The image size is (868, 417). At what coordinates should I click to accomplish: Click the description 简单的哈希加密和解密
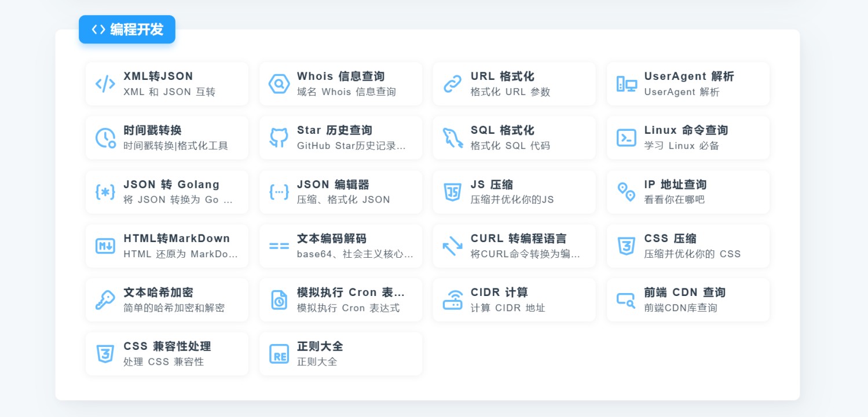(174, 308)
